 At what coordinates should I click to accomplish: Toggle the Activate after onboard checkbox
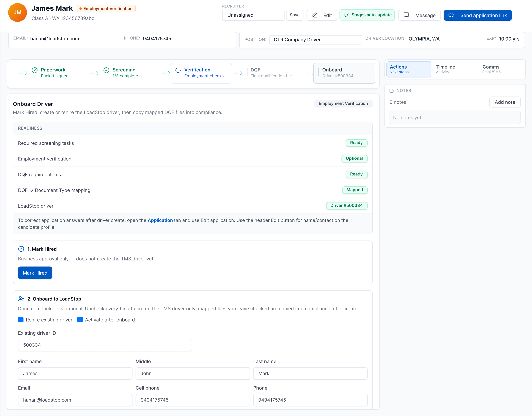[x=80, y=319]
